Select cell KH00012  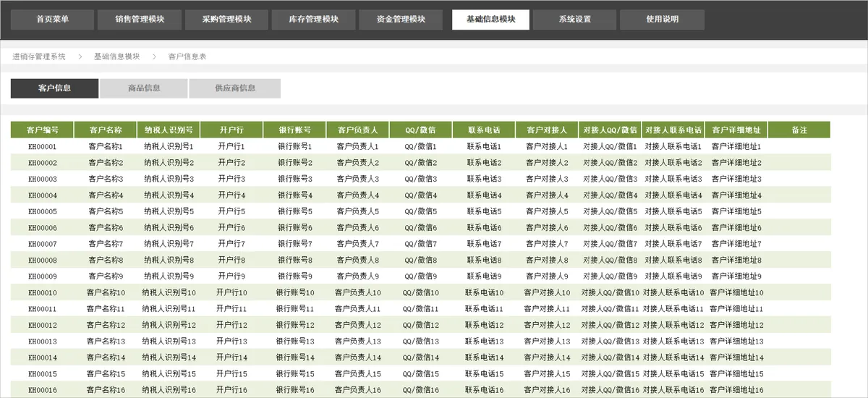pos(42,325)
